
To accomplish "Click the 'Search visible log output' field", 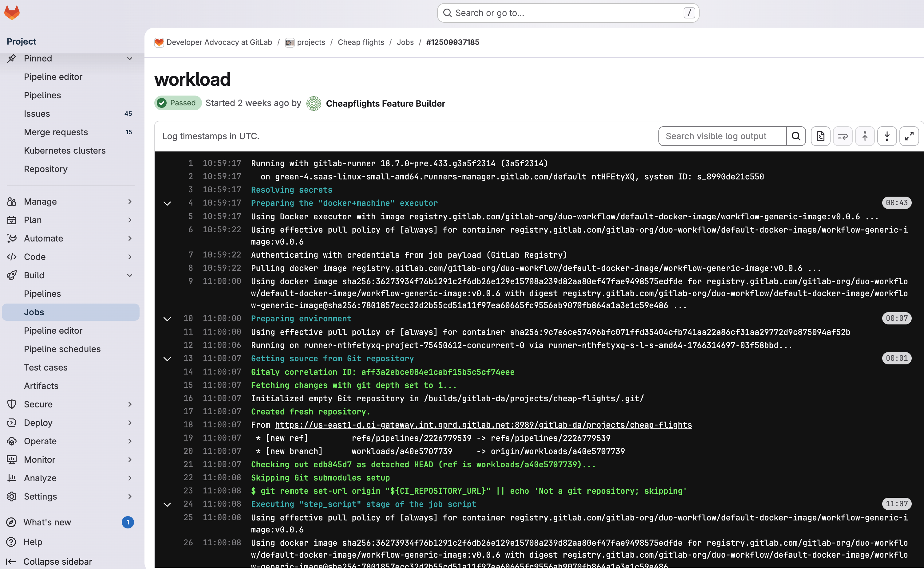I will (722, 136).
